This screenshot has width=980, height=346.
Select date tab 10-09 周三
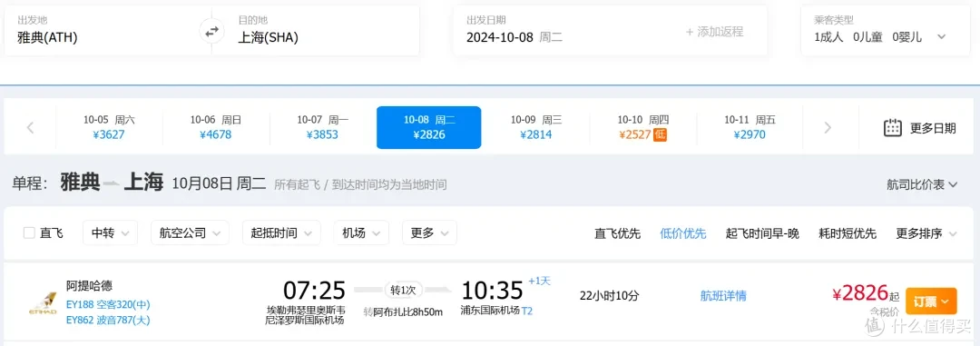coord(536,127)
